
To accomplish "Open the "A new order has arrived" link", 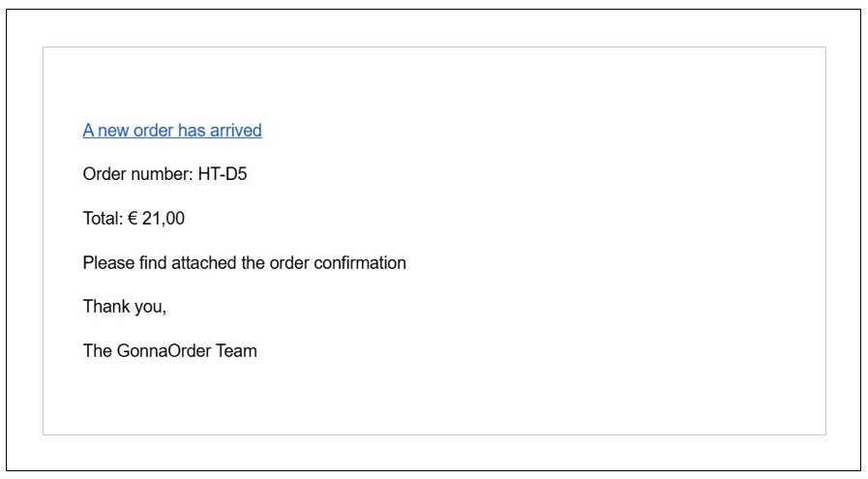I will (x=172, y=131).
